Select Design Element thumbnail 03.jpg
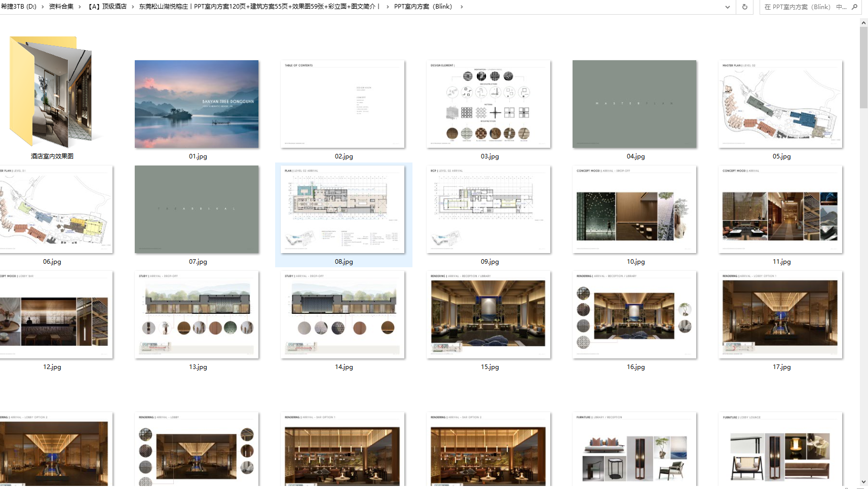Screen dimensions: 868x489 pos(488,104)
